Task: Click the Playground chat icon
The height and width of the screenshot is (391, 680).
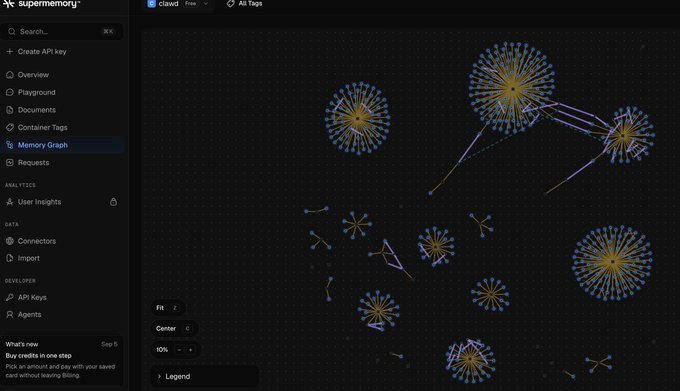Action: [10, 92]
